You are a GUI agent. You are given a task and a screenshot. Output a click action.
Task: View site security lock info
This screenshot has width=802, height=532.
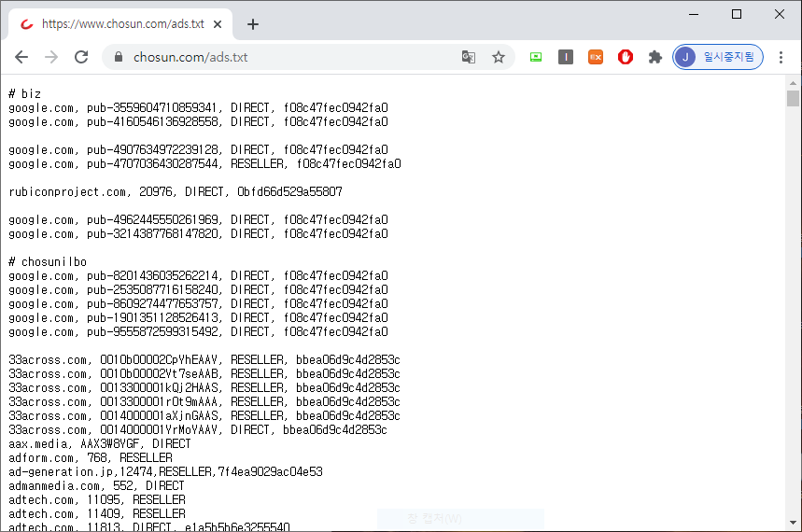click(119, 57)
